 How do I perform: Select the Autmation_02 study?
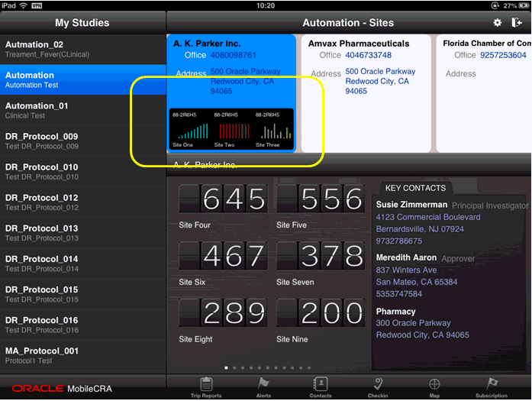coord(82,49)
